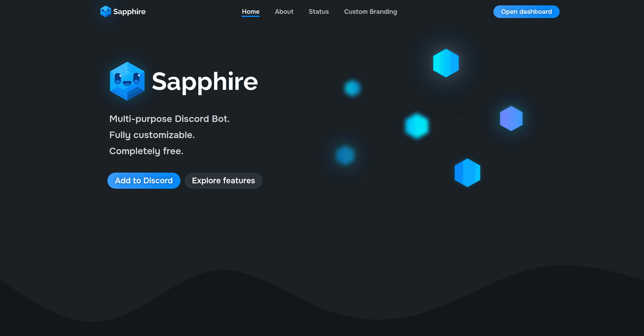Open the Home navigation tab
The height and width of the screenshot is (336, 644).
[x=251, y=12]
